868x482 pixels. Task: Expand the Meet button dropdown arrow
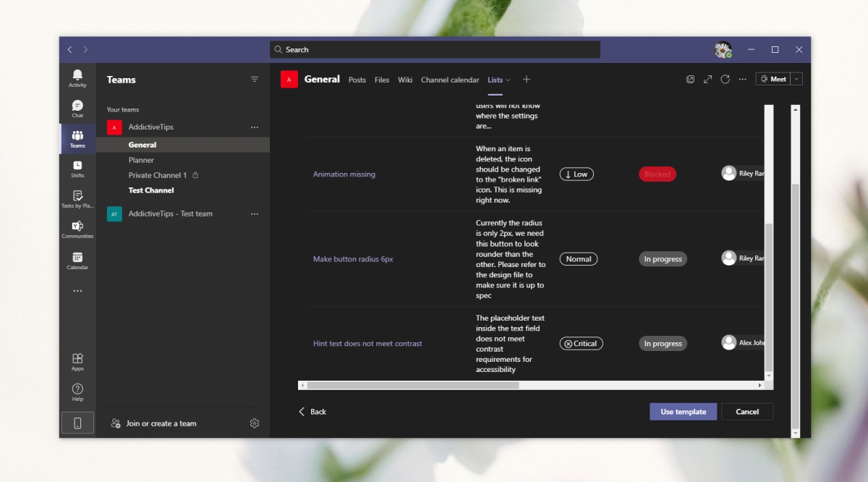point(796,80)
